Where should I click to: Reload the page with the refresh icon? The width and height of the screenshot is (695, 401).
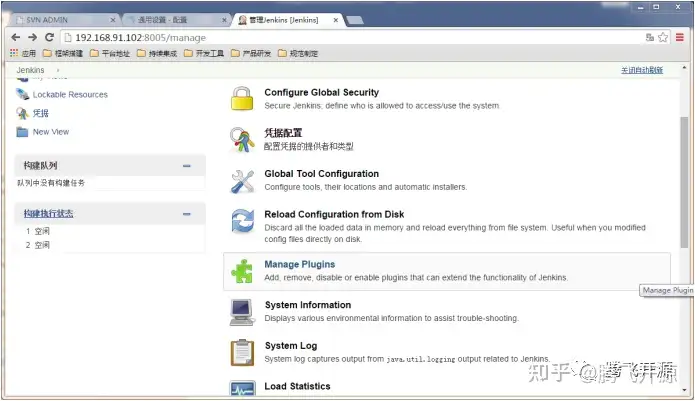click(x=50, y=37)
